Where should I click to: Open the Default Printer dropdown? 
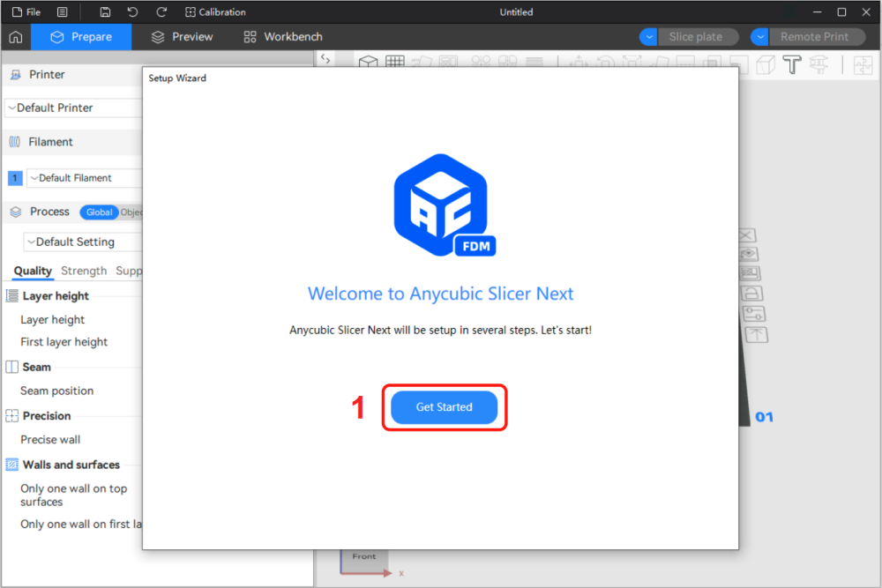(x=73, y=108)
